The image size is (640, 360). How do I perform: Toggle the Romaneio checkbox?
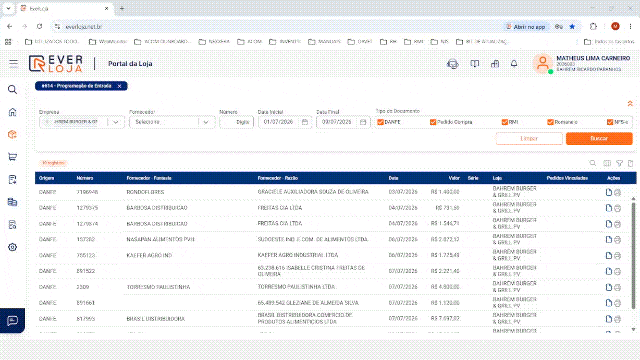[x=550, y=122]
